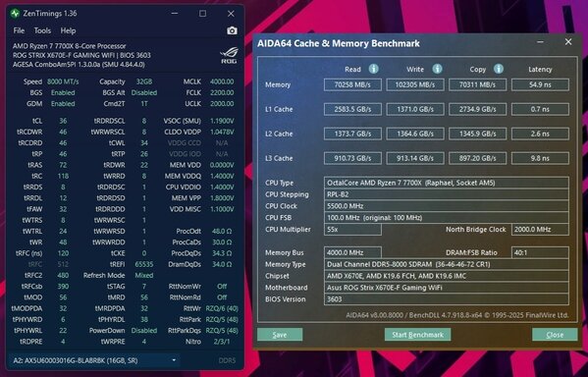Viewport: 588px width, 377px height.
Task: Select the L1 Cache Write 1371.0 GB/s field
Action: tap(415, 109)
